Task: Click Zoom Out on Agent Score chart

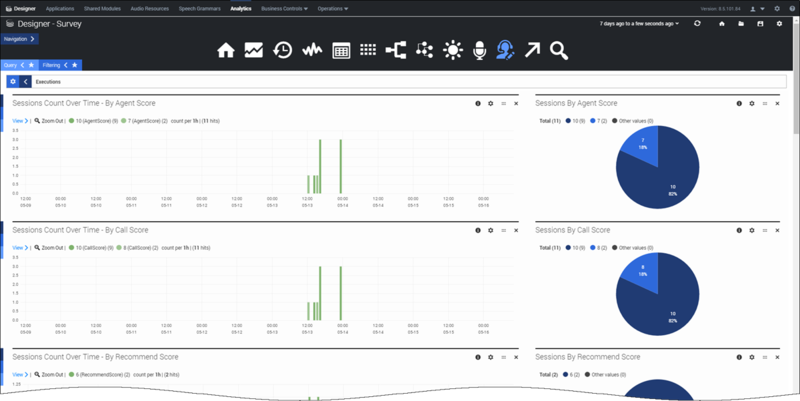Action: (49, 120)
